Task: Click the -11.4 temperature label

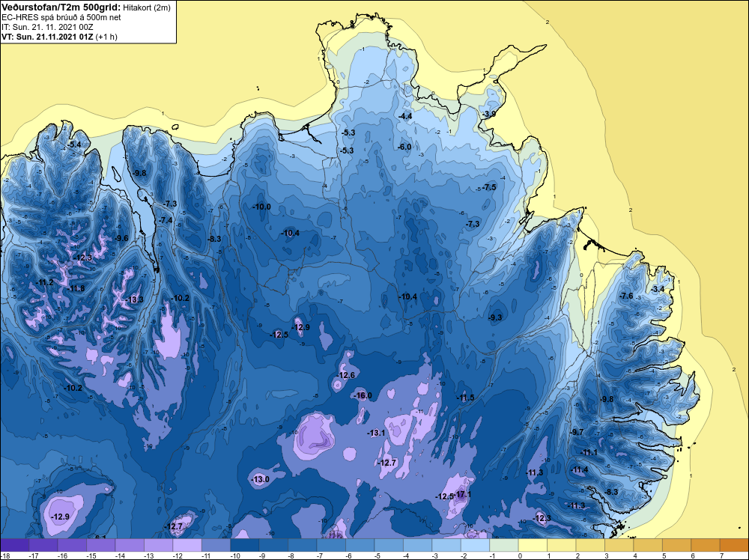Action: point(580,469)
